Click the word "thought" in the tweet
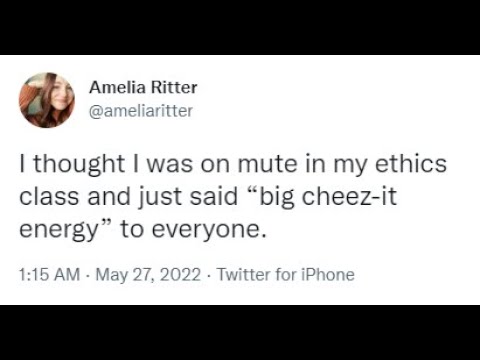The width and height of the screenshot is (480, 360). (79, 164)
